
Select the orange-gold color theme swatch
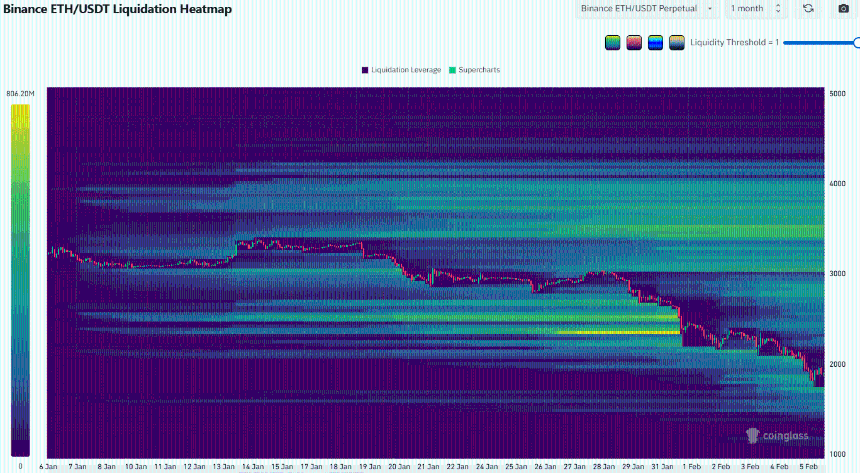click(677, 42)
